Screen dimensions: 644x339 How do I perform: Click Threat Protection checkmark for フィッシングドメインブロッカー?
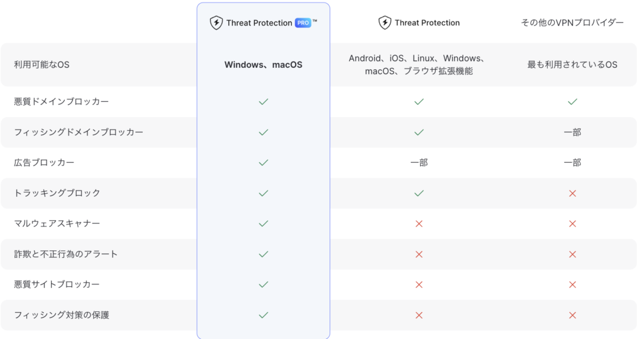(419, 132)
